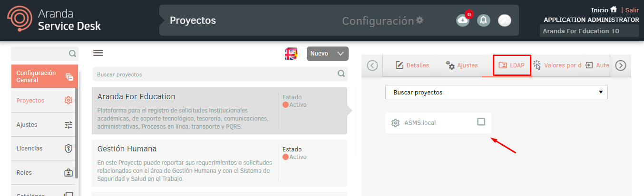Open the Nuevo dropdown
The image size is (644, 196).
pyautogui.click(x=327, y=54)
